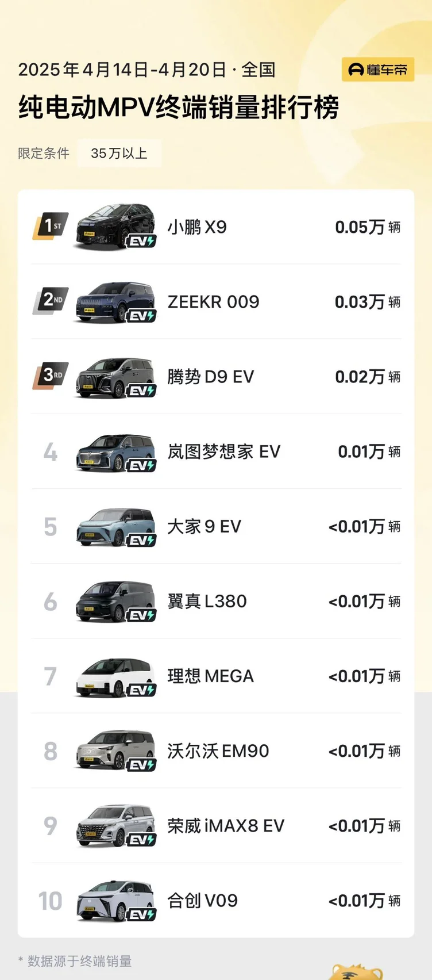Click EV badge on 合创 V09 thumbnail
The image size is (432, 980).
tap(141, 914)
